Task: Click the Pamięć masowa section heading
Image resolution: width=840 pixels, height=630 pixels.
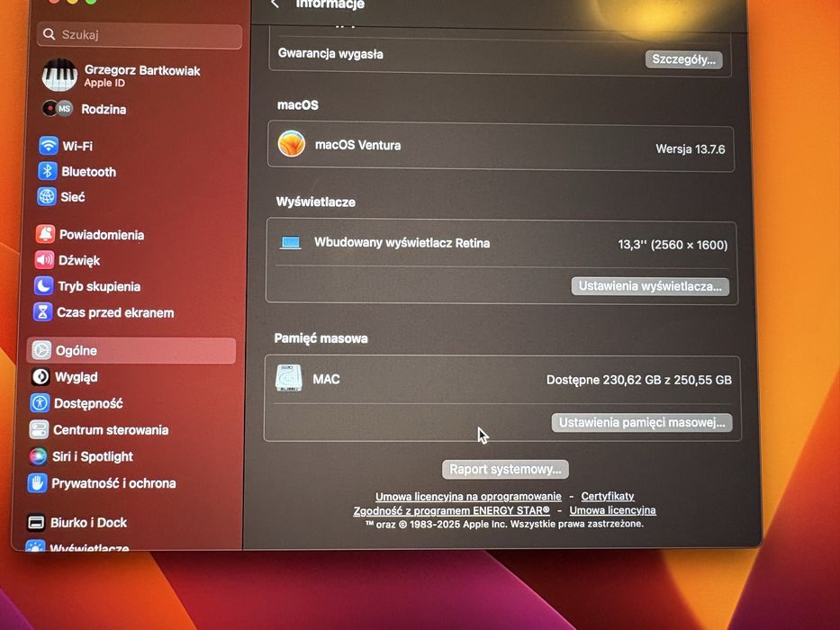Action: pyautogui.click(x=321, y=338)
